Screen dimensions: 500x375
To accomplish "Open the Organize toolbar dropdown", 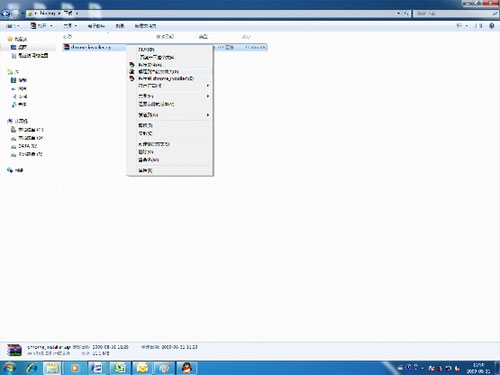I will coord(13,26).
